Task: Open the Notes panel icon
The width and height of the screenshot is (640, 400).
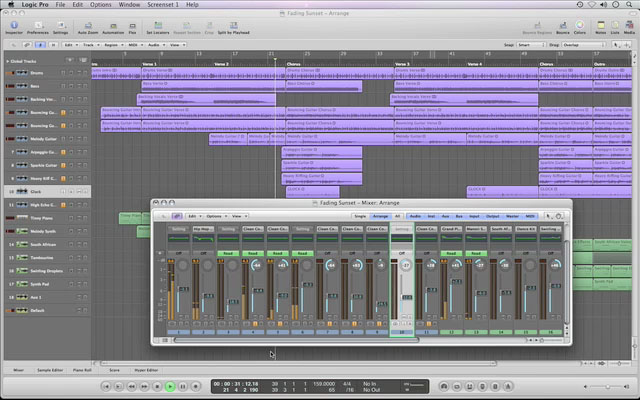Action: (x=600, y=27)
